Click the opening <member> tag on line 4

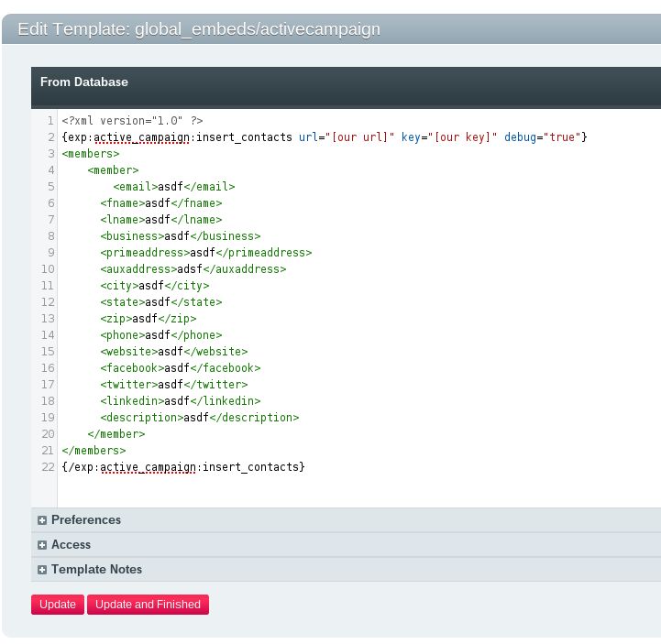[113, 170]
